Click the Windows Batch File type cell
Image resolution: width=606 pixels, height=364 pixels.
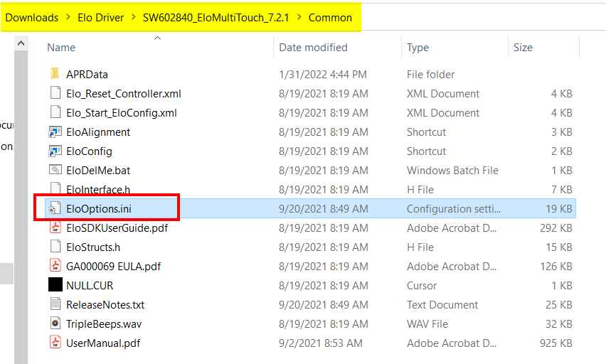452,171
